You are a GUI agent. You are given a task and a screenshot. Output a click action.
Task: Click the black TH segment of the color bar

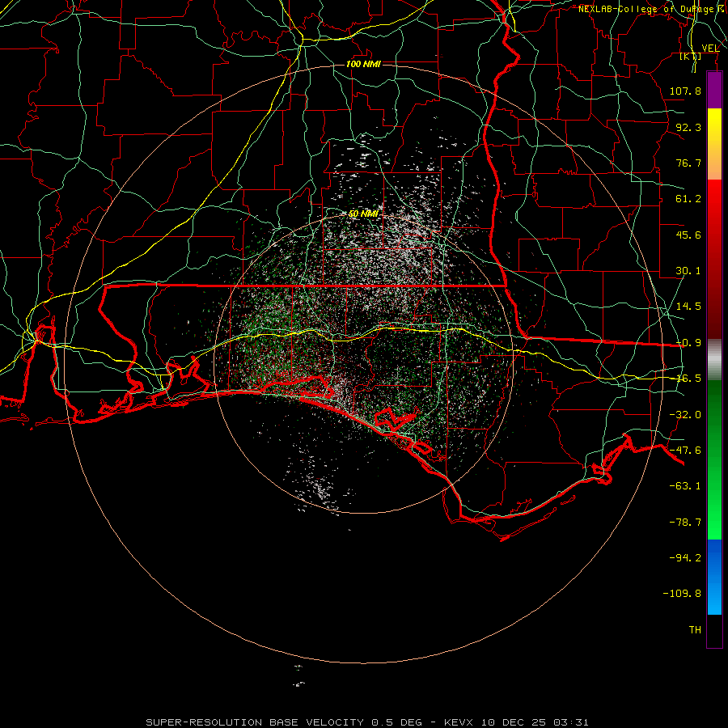(x=714, y=631)
